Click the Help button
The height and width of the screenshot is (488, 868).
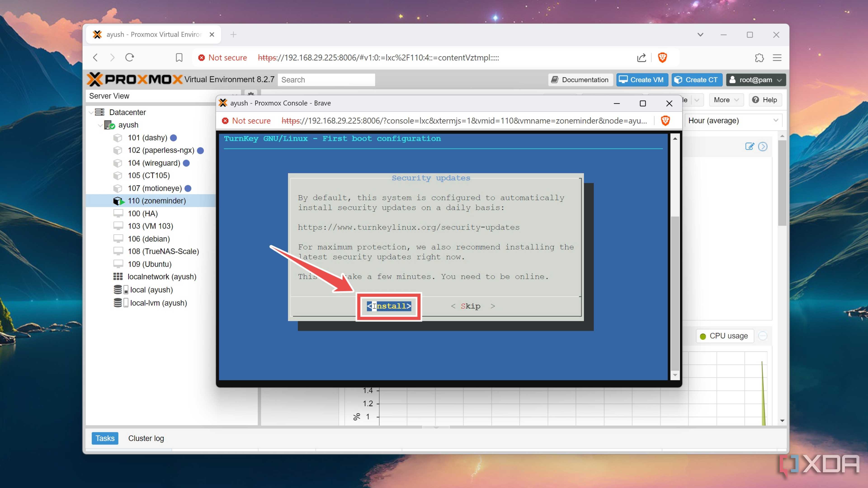coord(765,100)
